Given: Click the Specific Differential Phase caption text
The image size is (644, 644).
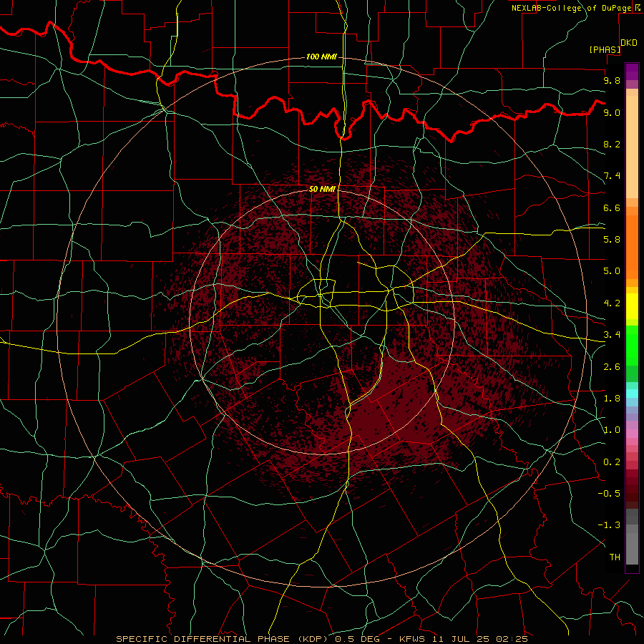Looking at the screenshot, I should click(222, 639).
